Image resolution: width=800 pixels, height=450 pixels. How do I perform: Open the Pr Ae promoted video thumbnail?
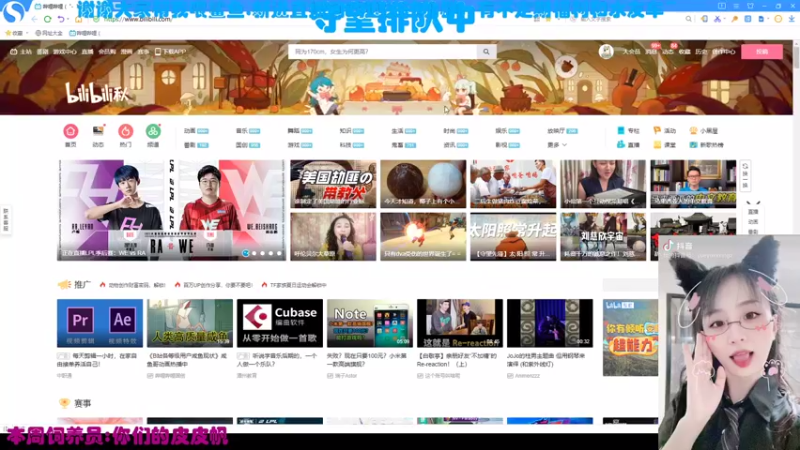[100, 323]
